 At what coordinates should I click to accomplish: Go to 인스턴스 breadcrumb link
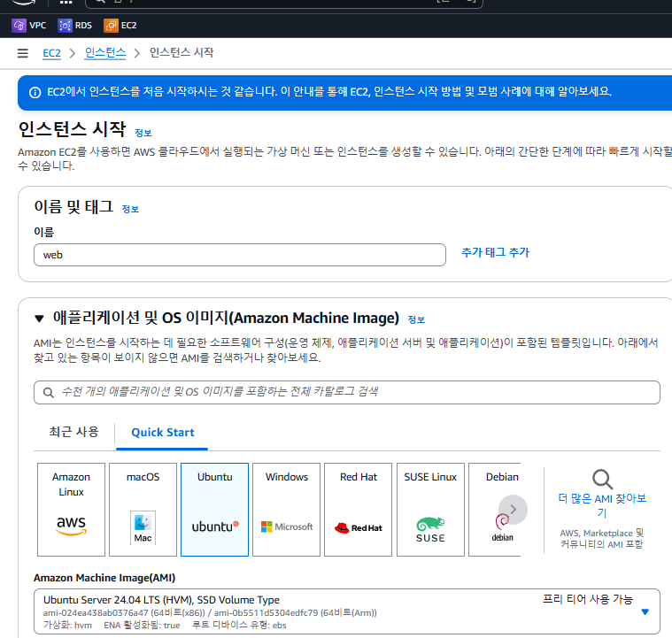point(105,53)
